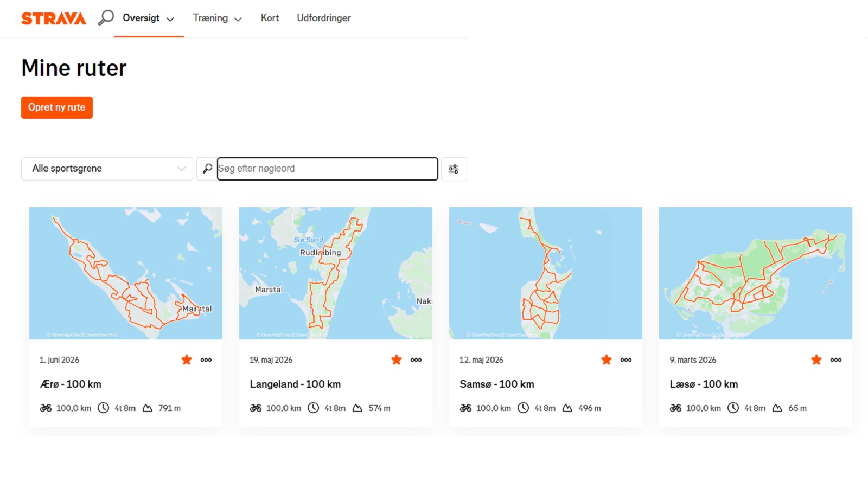Open the route filter settings icon
Screen dimensions: 868x488
pyautogui.click(x=454, y=169)
